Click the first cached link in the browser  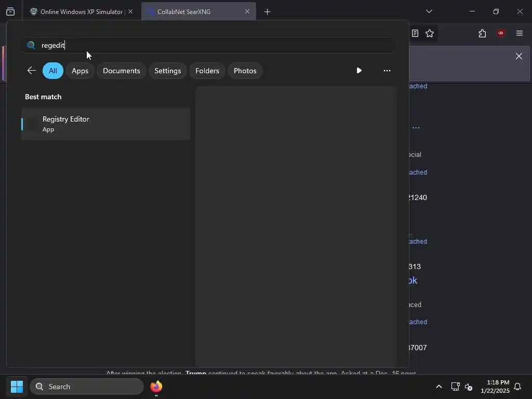(x=418, y=86)
